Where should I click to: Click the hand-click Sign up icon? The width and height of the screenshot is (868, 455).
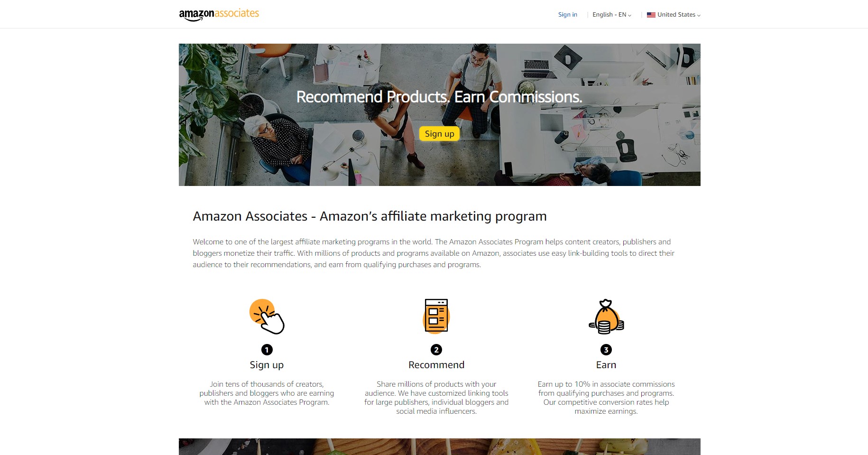point(267,316)
